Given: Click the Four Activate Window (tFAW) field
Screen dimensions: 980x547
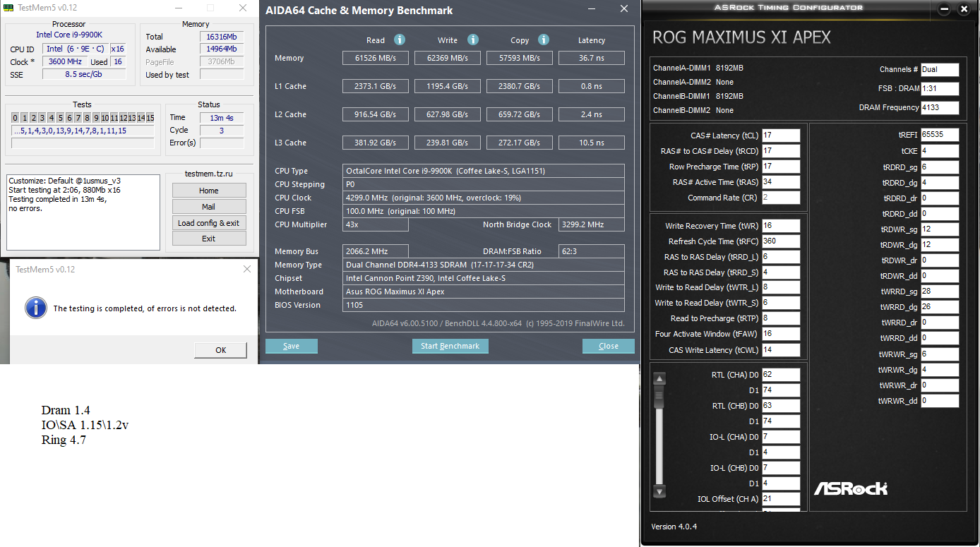Looking at the screenshot, I should tap(781, 334).
